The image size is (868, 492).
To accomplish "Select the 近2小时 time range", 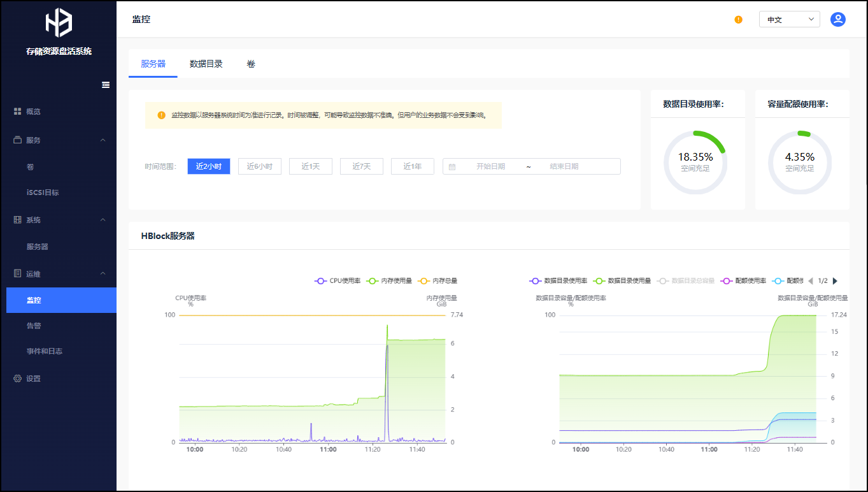I will pyautogui.click(x=209, y=166).
